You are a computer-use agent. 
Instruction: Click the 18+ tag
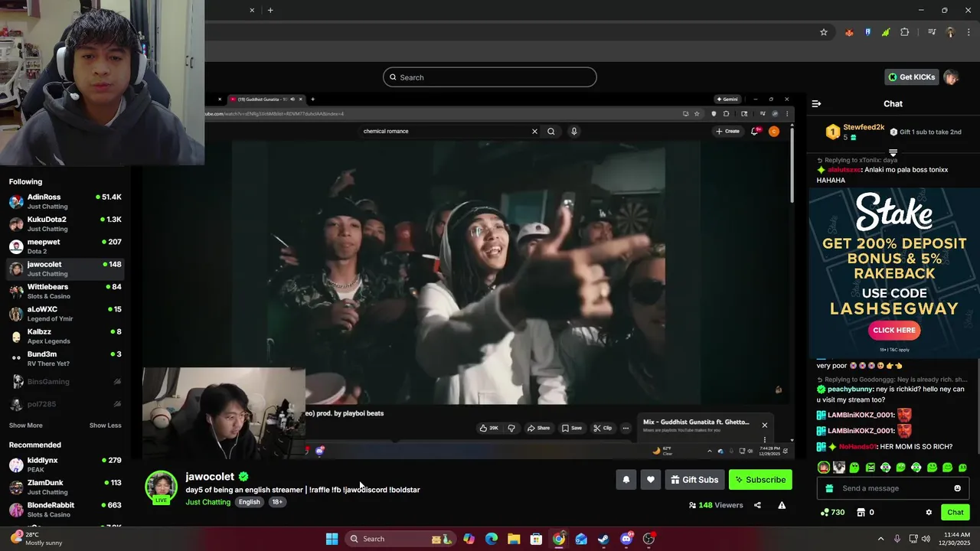[277, 502]
